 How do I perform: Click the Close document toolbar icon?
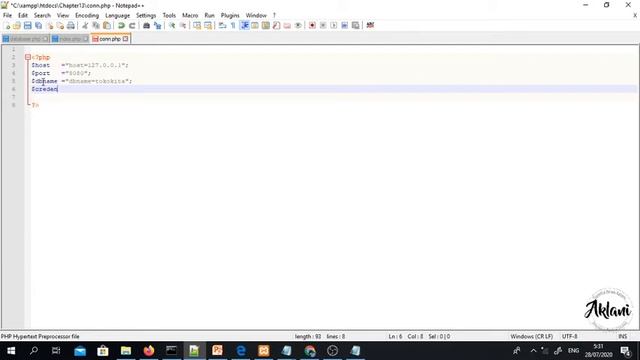49,26
